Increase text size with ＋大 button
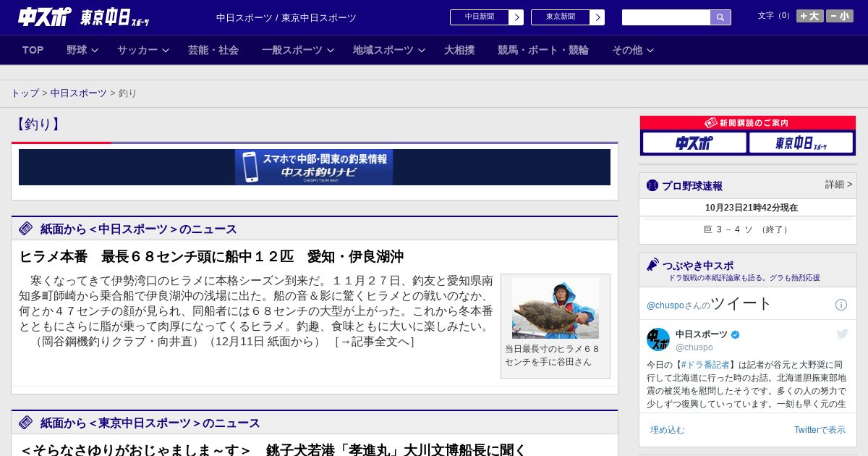 pos(809,16)
